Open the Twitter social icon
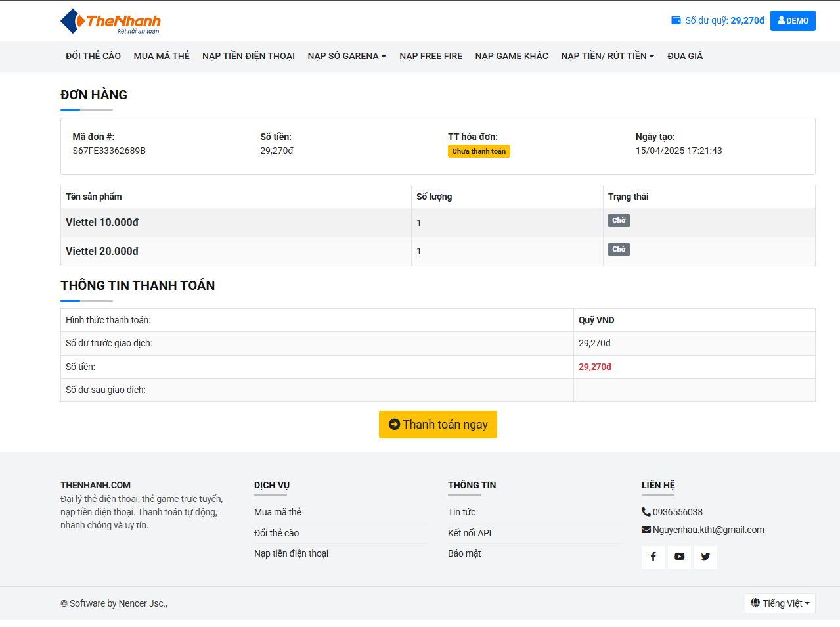This screenshot has height=627, width=840. 705,557
